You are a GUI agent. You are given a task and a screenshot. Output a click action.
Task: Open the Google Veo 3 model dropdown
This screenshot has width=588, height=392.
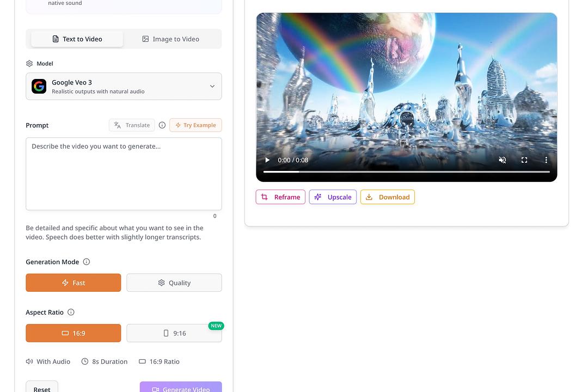[212, 86]
